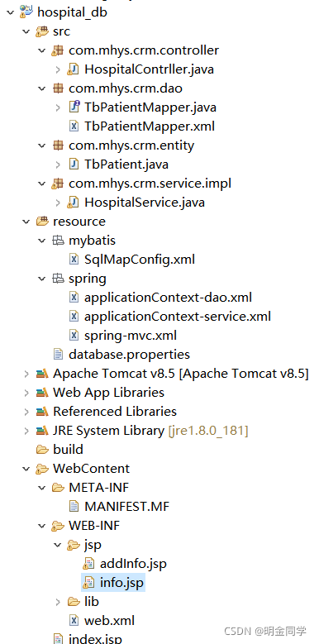319x644 pixels.
Task: Click the Apache Tomcat v8.5 library icon
Action: (x=42, y=374)
